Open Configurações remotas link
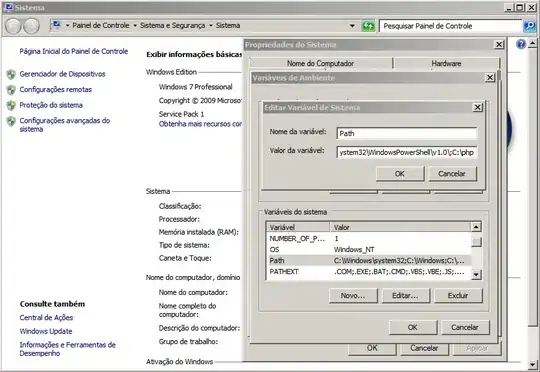This screenshot has width=540, height=372. tap(56, 90)
